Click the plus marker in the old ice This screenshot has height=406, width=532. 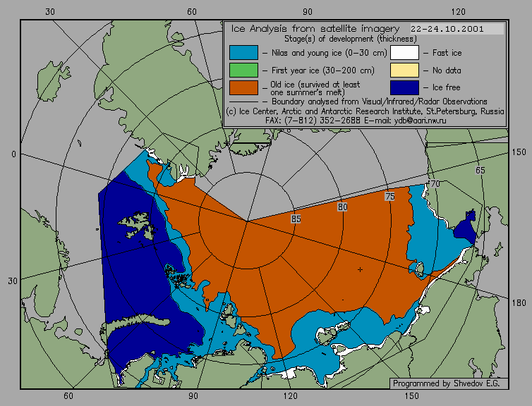coord(360,270)
